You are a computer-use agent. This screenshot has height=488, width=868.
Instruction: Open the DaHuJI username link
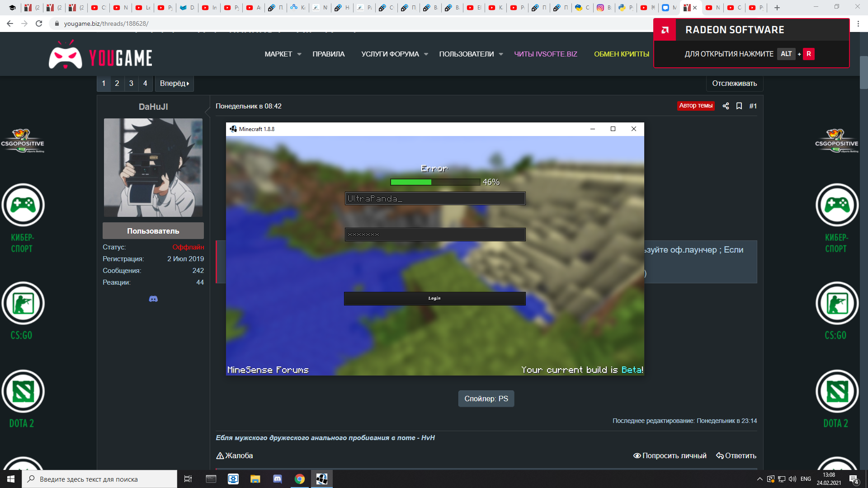[153, 107]
